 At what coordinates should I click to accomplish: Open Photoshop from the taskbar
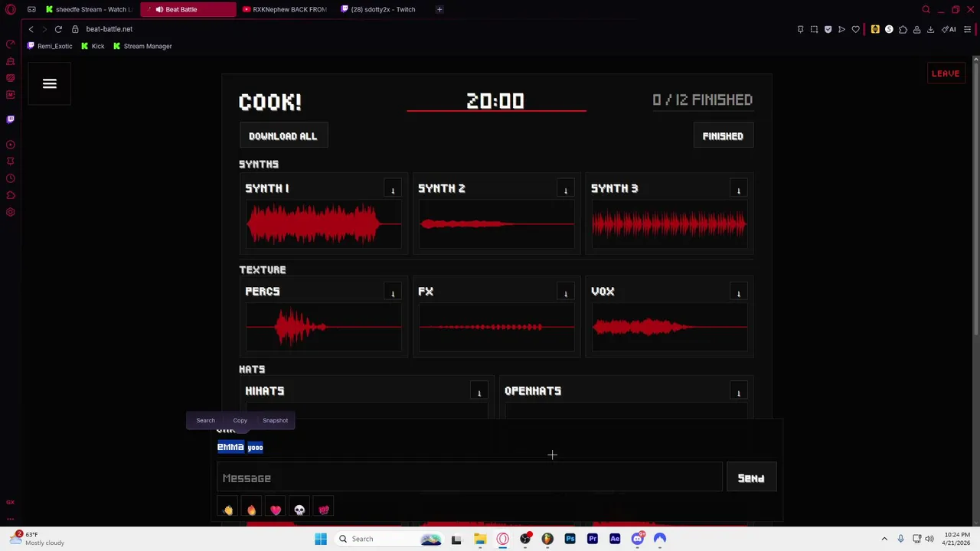(x=570, y=539)
